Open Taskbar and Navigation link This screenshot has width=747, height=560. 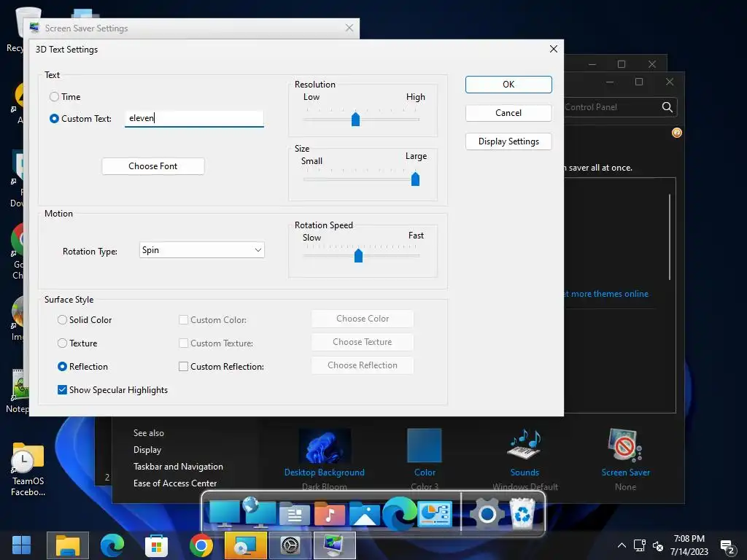pos(178,467)
